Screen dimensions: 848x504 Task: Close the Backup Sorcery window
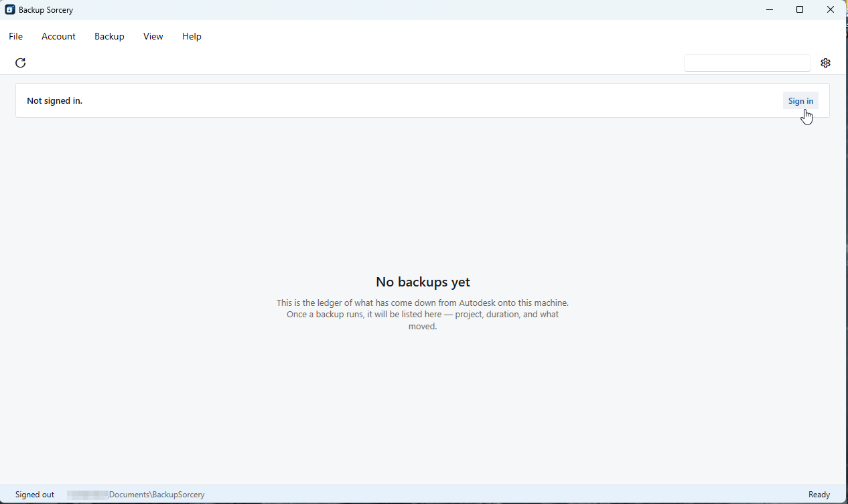831,10
